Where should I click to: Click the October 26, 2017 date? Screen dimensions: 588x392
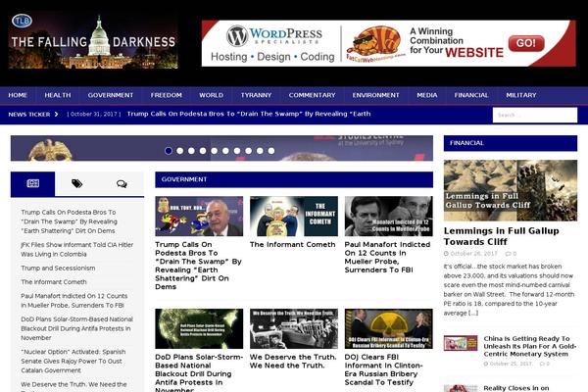pyautogui.click(x=473, y=254)
